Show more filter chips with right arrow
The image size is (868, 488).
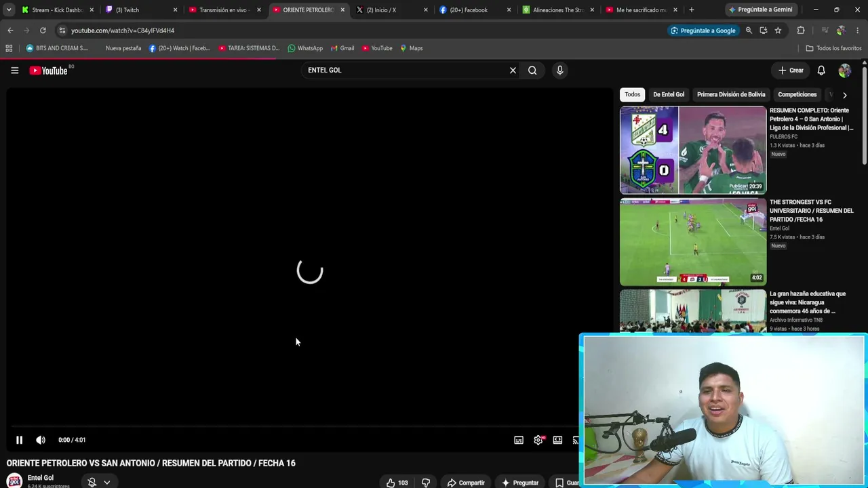pos(844,95)
